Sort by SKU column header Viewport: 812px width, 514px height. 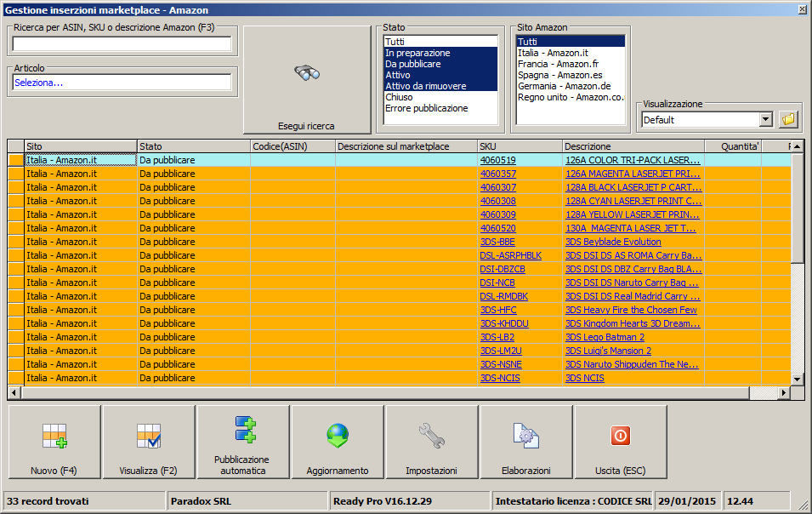pos(519,146)
